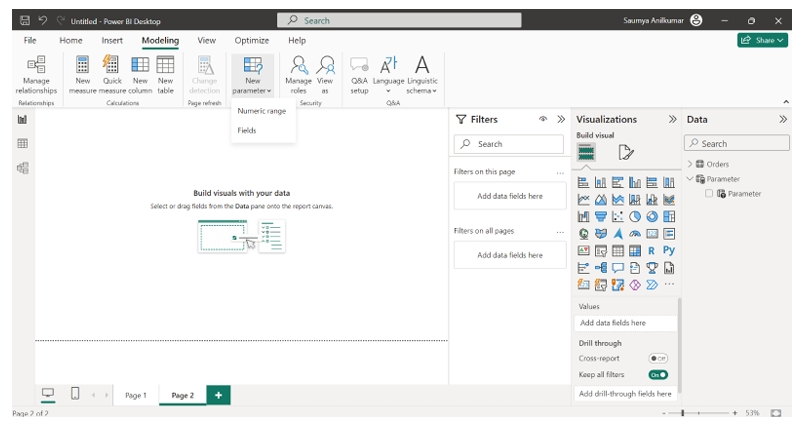Toggle the Keep all filters switch
This screenshot has height=429, width=812.
[658, 375]
